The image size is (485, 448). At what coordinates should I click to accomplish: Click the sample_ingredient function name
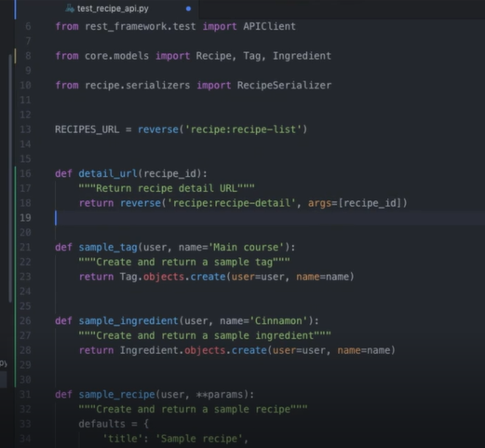tap(128, 320)
